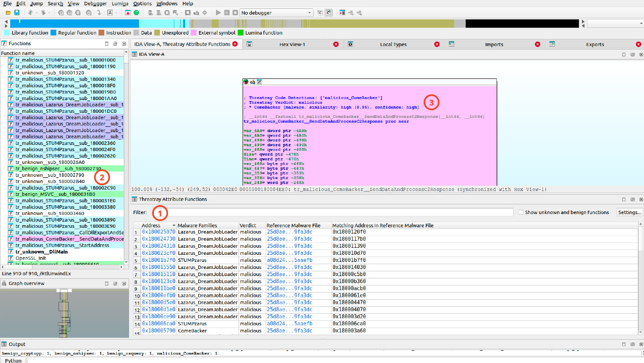Float the Functions panel

coord(115,43)
